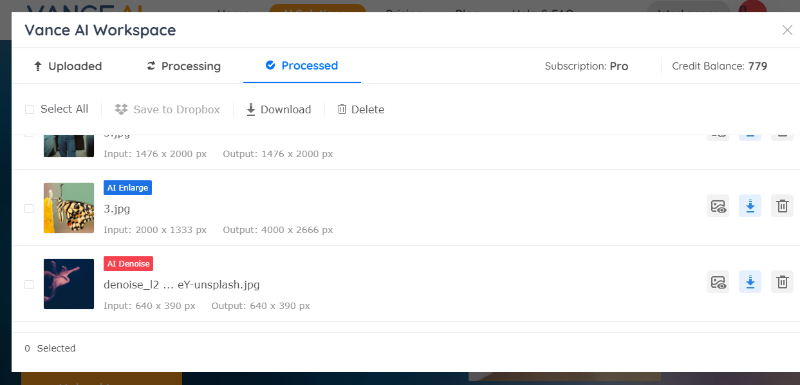Open the dark denoise image thumbnail

coord(69,284)
